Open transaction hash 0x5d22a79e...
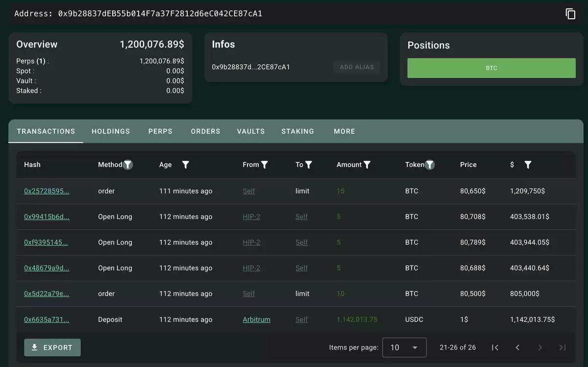 (47, 293)
